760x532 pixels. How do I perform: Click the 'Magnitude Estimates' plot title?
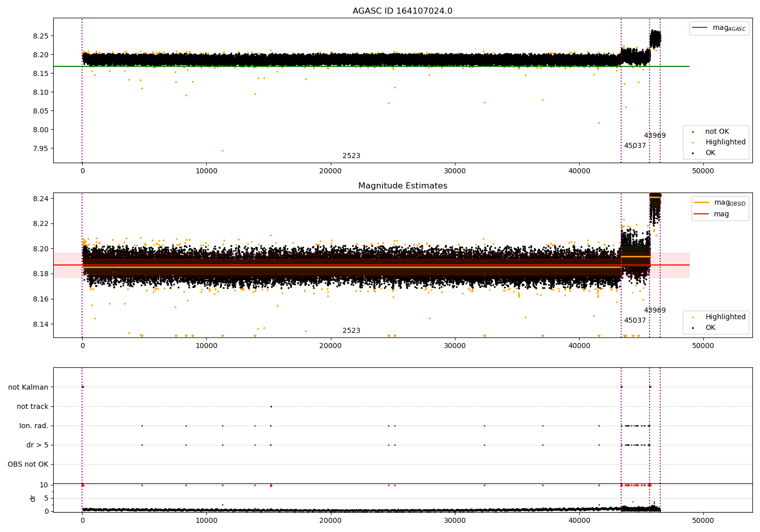tap(402, 186)
